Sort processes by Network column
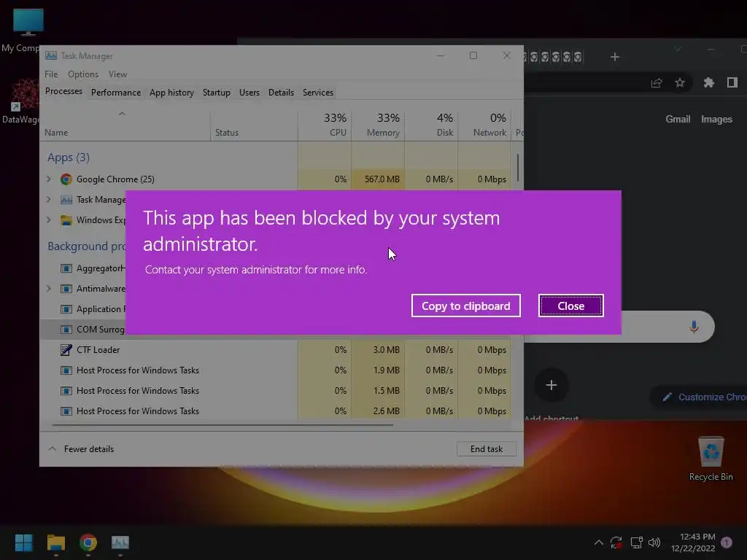747x560 pixels. coord(484,125)
